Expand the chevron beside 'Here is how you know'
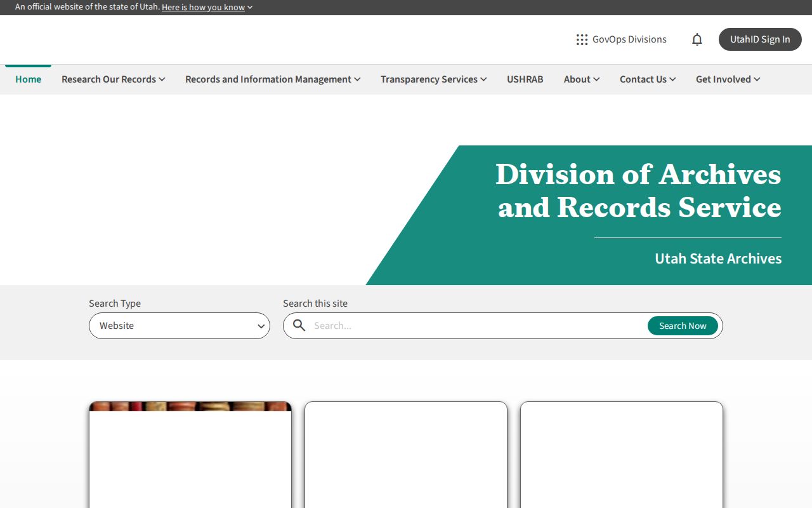Screen dimensions: 812x508 [x=250, y=8]
